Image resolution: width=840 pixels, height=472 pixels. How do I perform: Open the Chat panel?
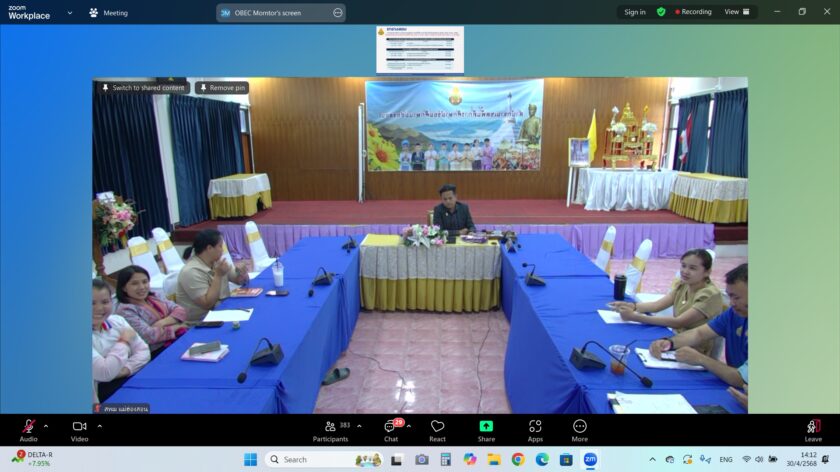[390, 427]
